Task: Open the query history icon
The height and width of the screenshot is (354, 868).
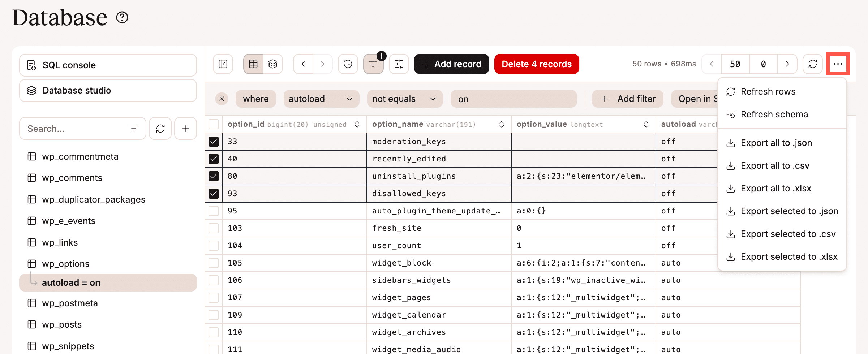Action: [348, 64]
